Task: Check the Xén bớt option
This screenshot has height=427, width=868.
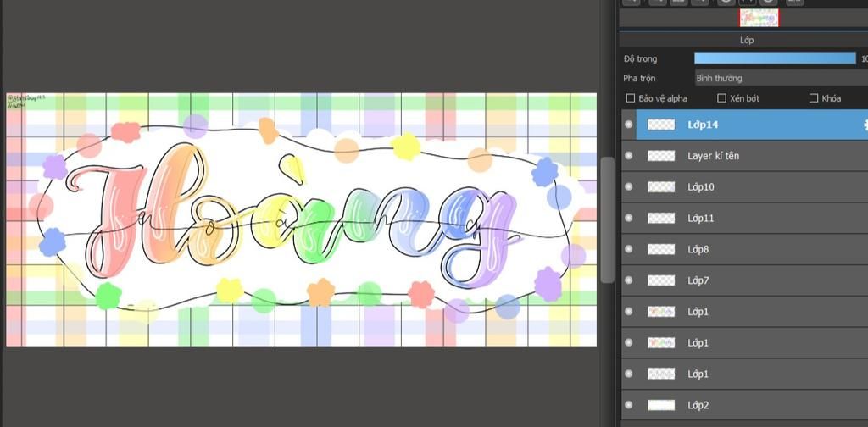Action: click(x=721, y=98)
